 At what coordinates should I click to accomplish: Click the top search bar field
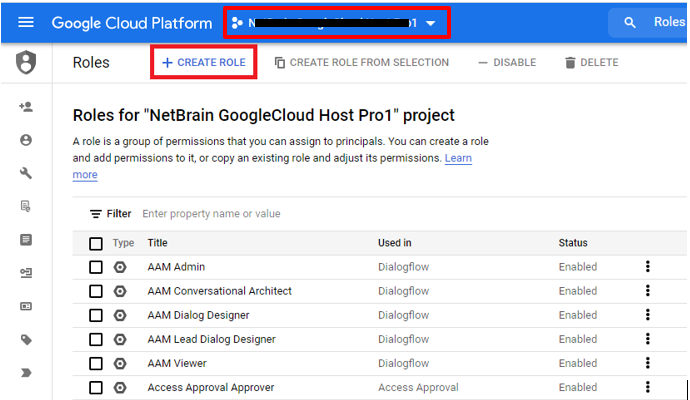pyautogui.click(x=648, y=22)
